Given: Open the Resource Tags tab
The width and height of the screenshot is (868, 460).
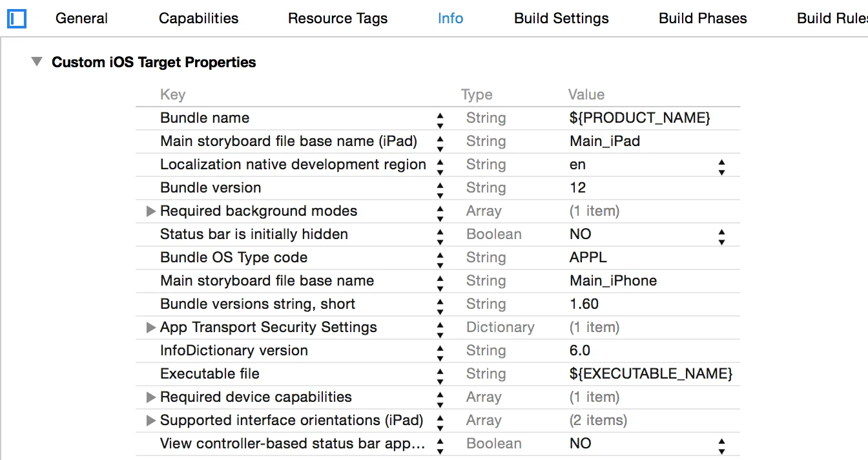Looking at the screenshot, I should (338, 19).
